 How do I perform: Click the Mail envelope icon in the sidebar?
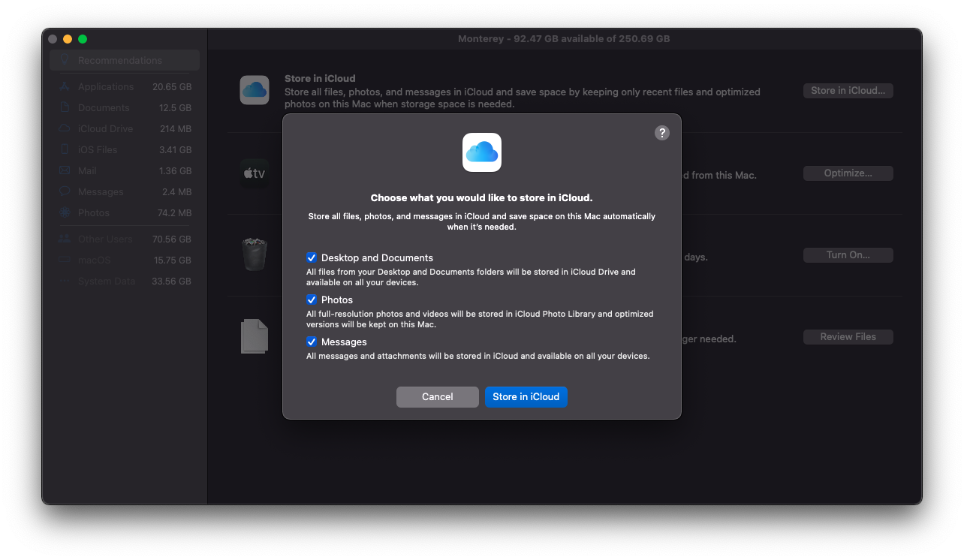pyautogui.click(x=65, y=170)
